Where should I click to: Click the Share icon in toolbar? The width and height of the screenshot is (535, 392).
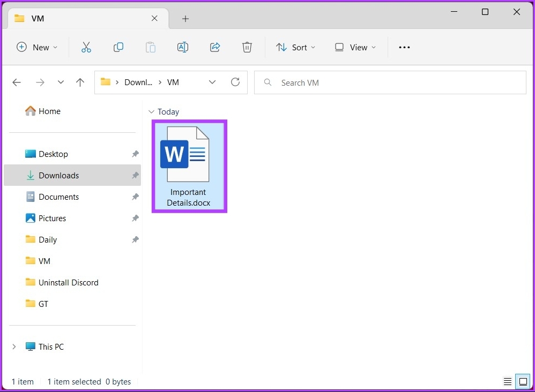(215, 47)
